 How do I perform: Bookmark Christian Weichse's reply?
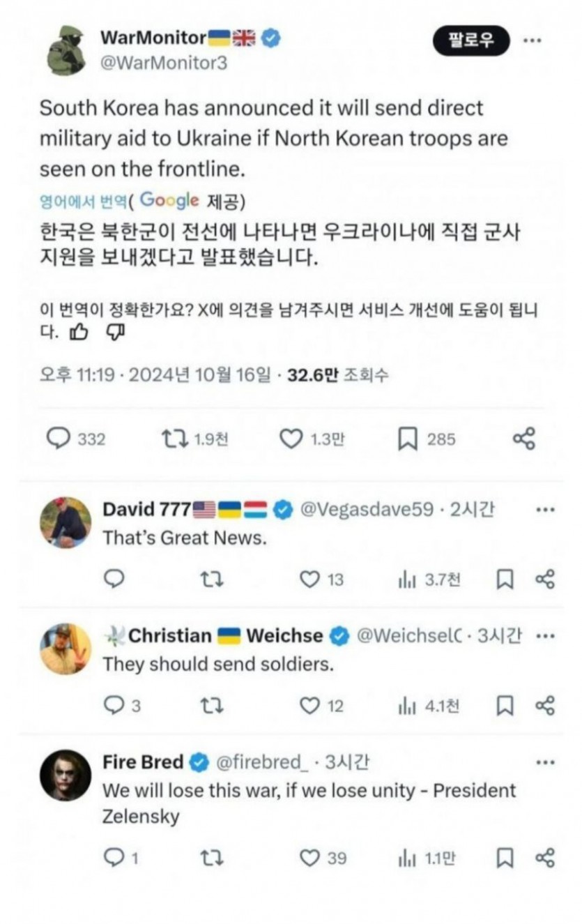pos(505,706)
